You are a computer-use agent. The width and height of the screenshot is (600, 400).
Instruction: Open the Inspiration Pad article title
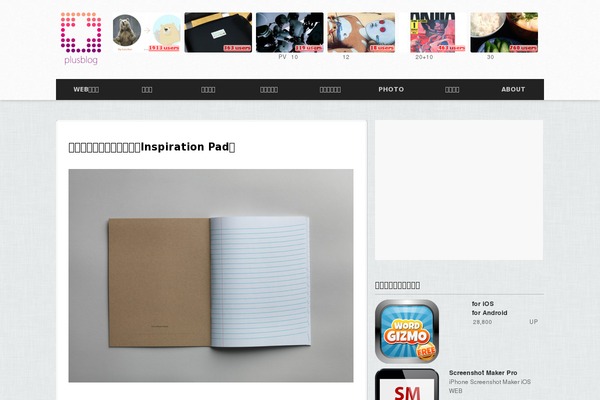pos(152,147)
